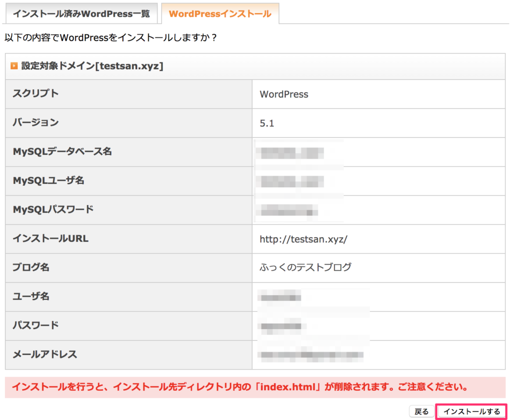Screen dimensions: 517x420
Task: Click the インストールする button
Action: point(472,411)
